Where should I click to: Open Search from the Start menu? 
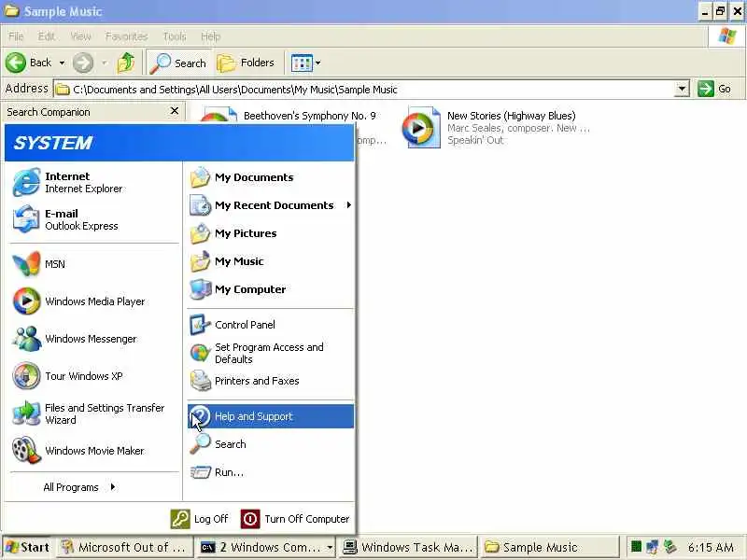point(270,444)
